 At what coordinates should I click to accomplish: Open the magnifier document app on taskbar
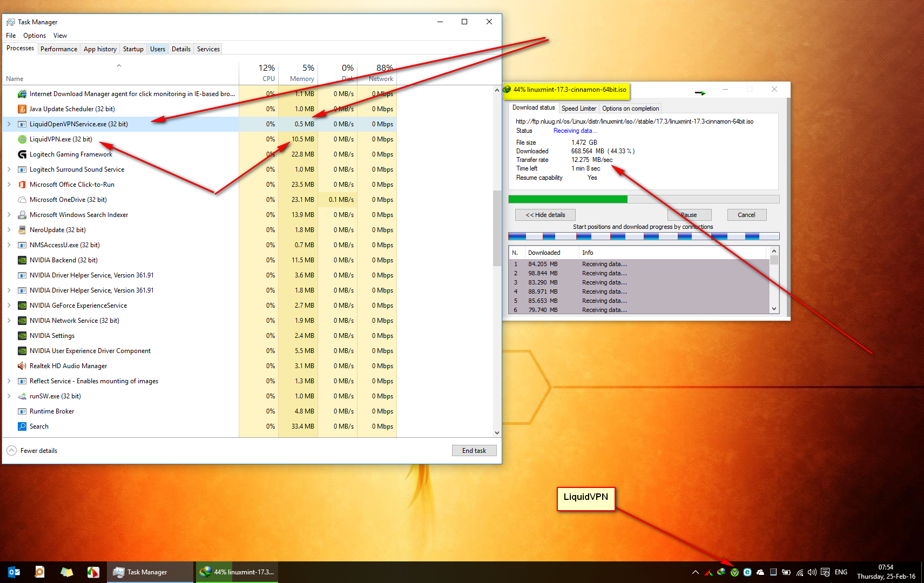pos(40,572)
